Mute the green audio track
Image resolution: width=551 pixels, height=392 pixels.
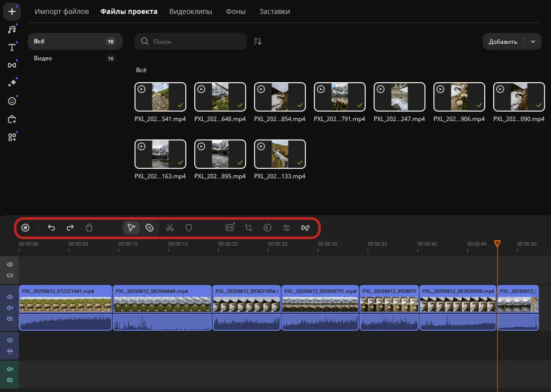tap(10, 369)
